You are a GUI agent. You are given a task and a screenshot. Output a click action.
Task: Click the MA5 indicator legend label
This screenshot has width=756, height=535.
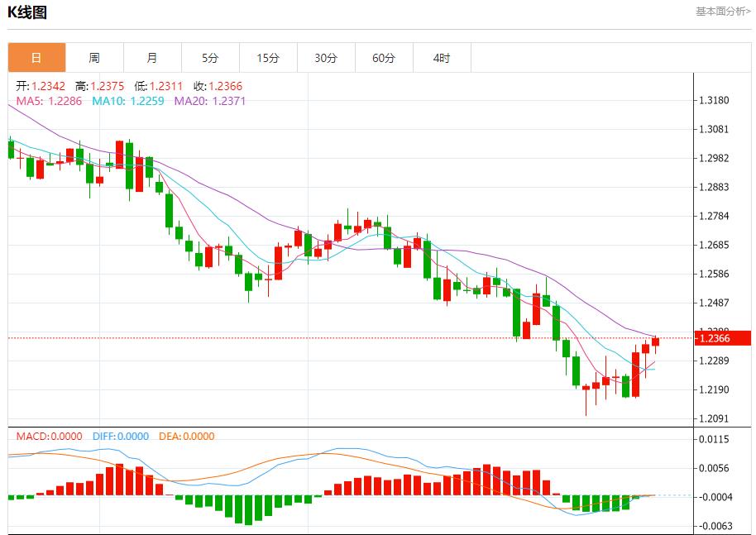(x=49, y=101)
